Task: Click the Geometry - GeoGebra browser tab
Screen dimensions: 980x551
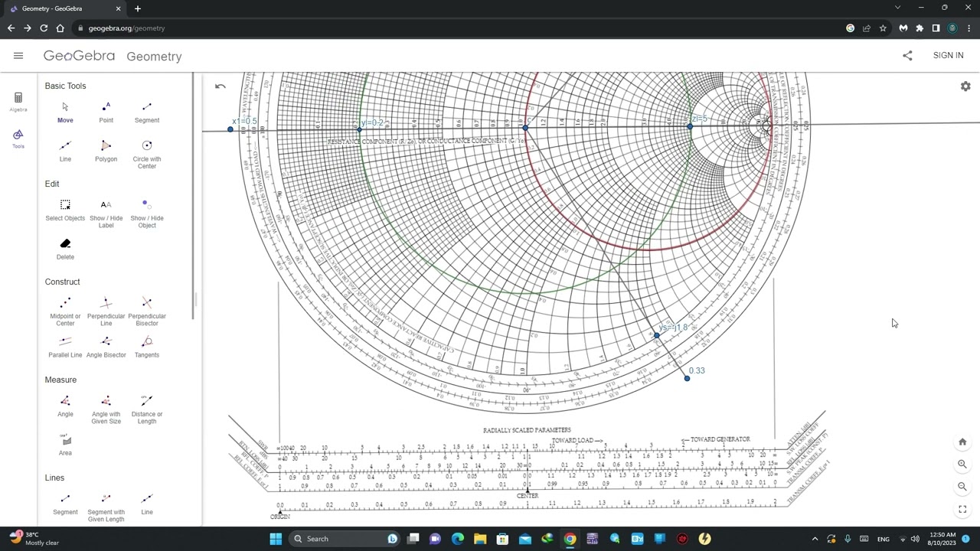Action: pyautogui.click(x=64, y=8)
